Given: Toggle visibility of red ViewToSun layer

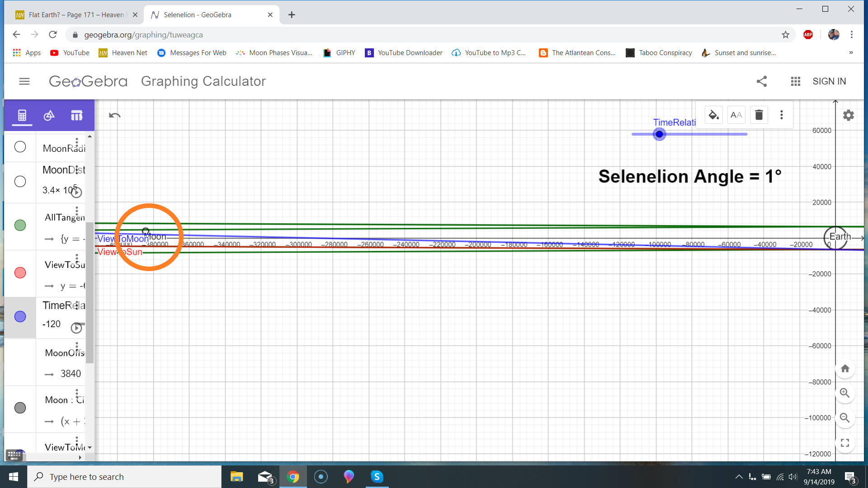Looking at the screenshot, I should pos(20,272).
